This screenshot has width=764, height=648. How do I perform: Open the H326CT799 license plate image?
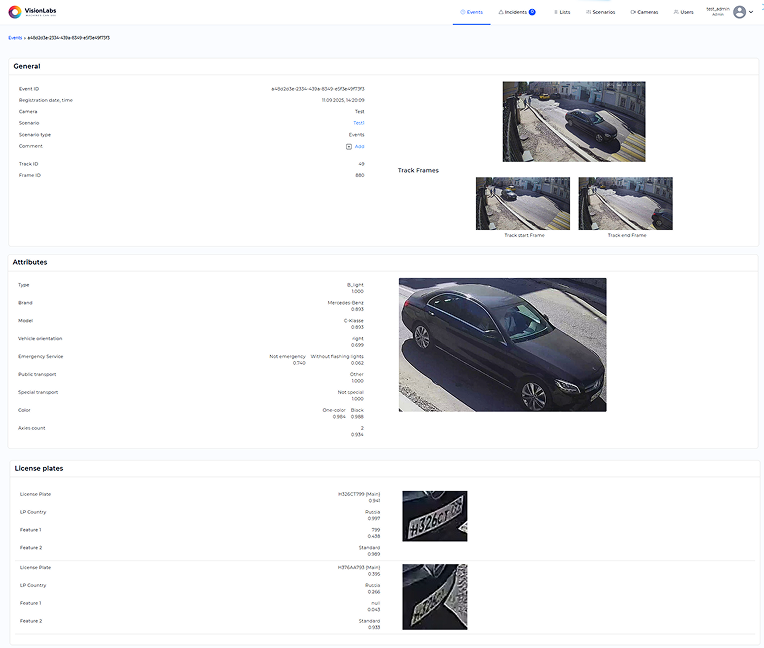434,516
